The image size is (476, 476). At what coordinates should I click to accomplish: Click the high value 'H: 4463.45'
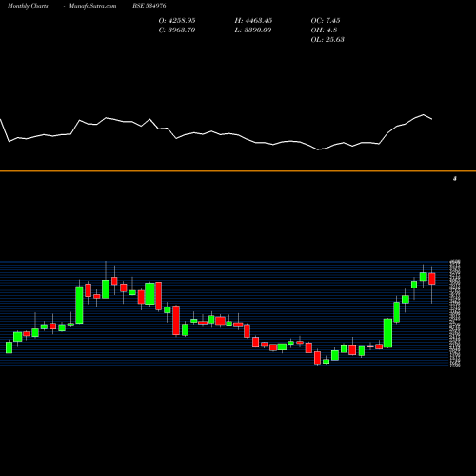[253, 21]
